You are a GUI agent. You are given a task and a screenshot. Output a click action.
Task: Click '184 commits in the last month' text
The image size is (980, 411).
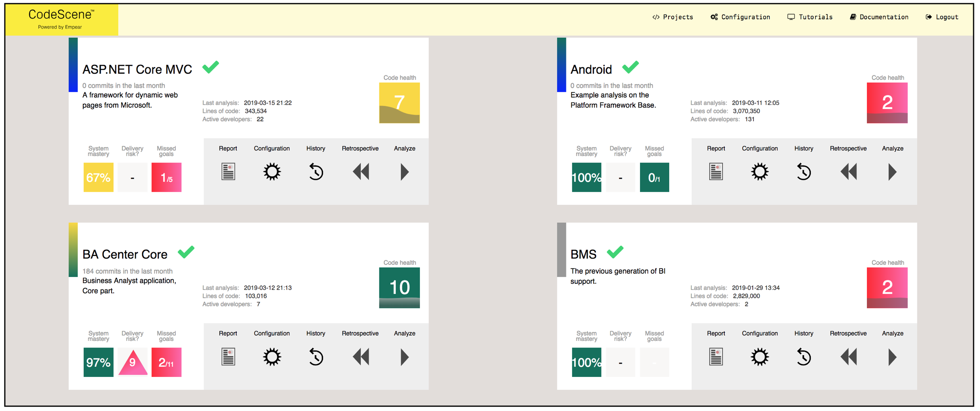128,271
